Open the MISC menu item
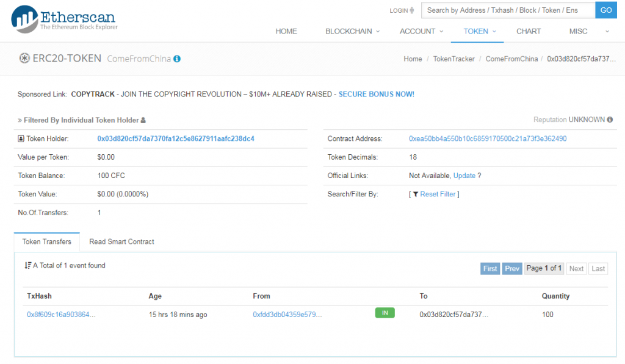 578,32
